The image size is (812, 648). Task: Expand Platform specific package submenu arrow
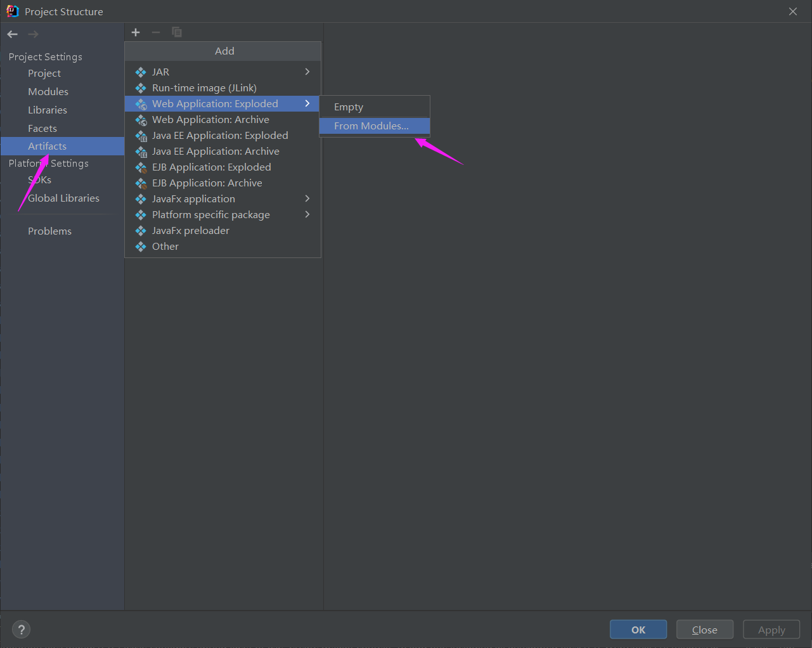tap(307, 214)
